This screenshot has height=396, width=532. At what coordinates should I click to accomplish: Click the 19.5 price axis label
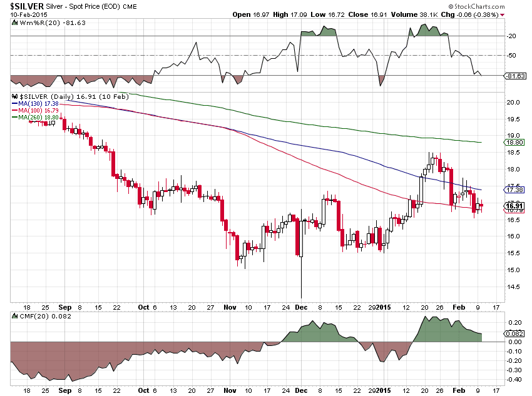tap(513, 119)
